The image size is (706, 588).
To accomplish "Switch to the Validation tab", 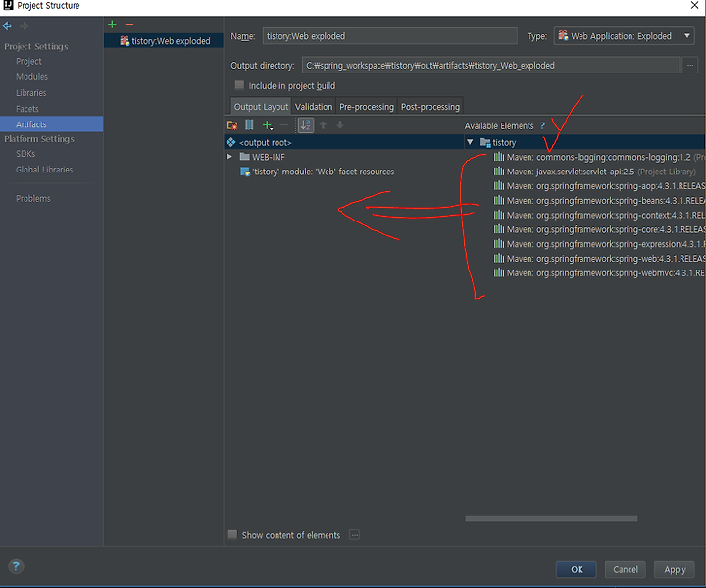I will coord(314,107).
